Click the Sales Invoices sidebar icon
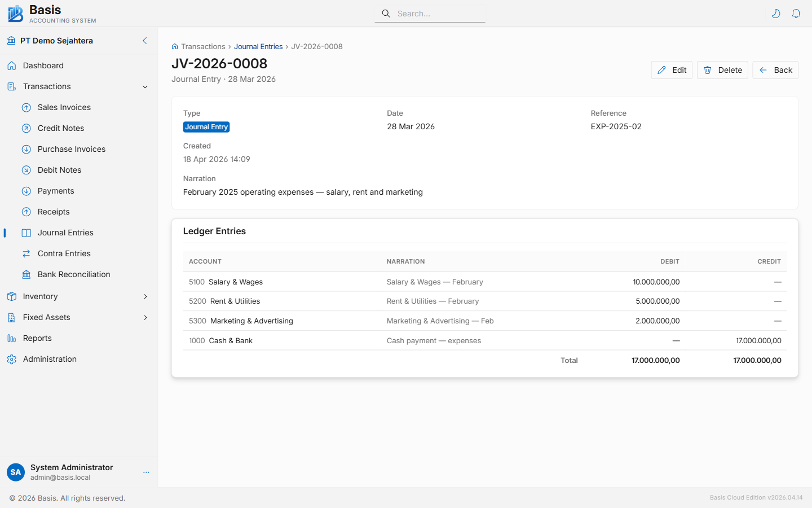 click(x=26, y=107)
